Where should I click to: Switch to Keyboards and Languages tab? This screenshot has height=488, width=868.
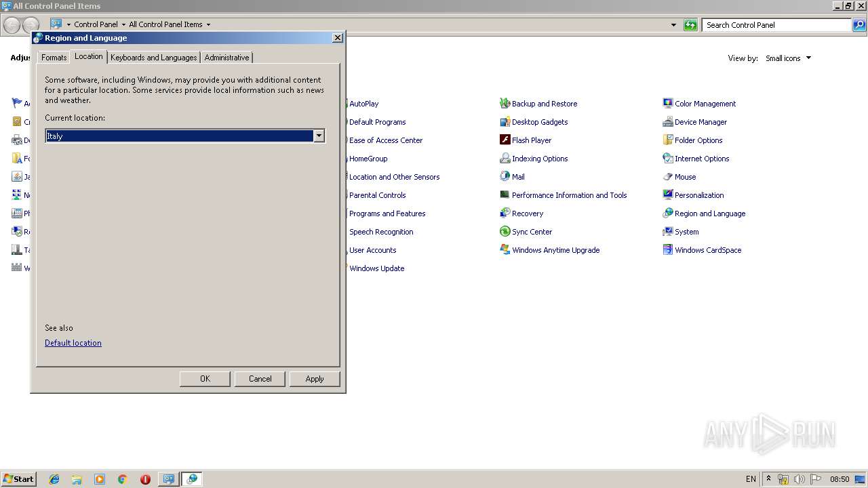click(x=153, y=58)
